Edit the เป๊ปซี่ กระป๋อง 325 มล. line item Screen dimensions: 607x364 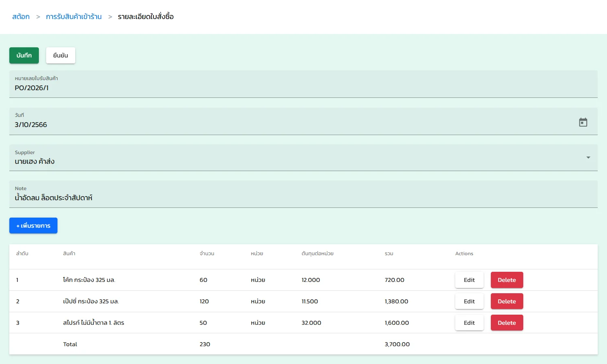pyautogui.click(x=469, y=301)
